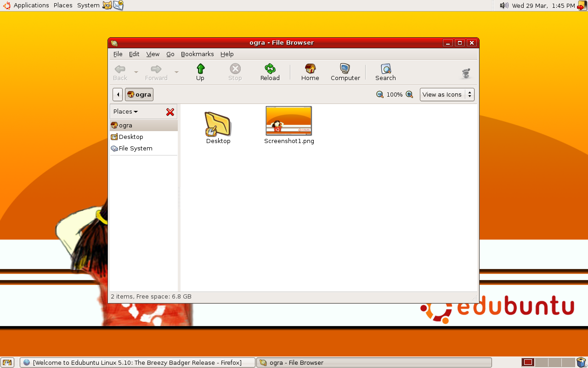Screen dimensions: 588x368
Task: Open the Help menu
Action: 227,54
